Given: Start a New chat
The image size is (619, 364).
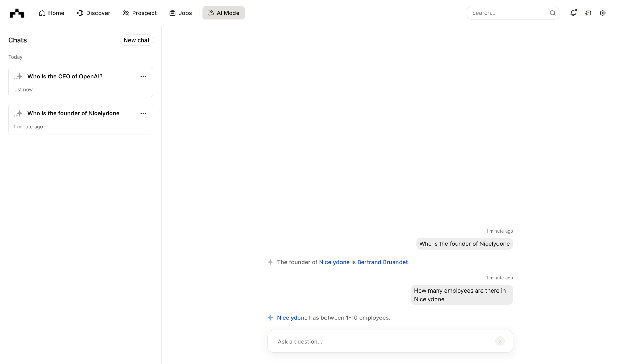Looking at the screenshot, I should point(136,40).
